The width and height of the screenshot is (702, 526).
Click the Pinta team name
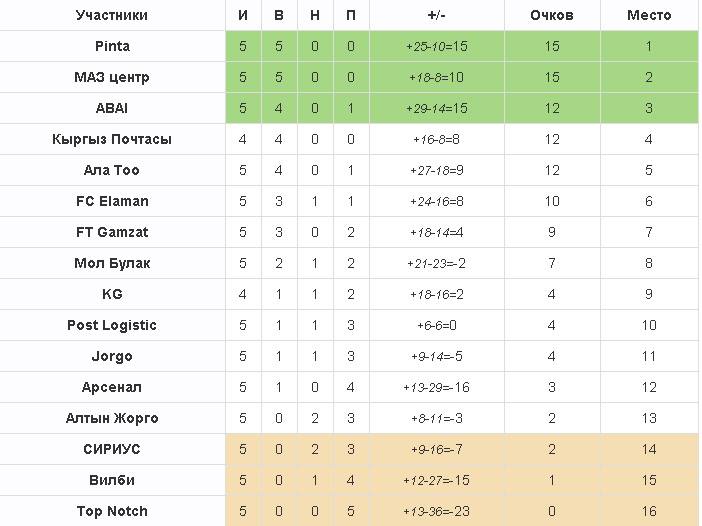click(112, 46)
